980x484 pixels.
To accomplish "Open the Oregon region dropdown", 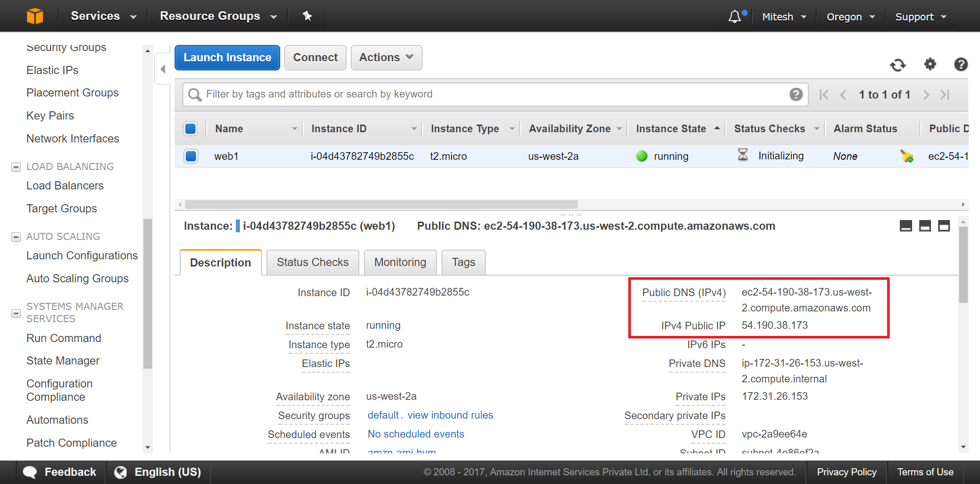I will click(x=851, y=17).
